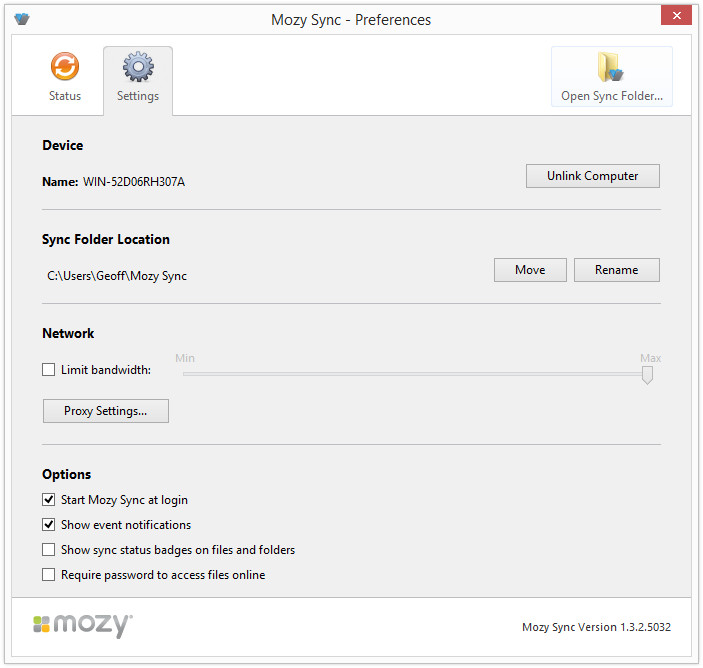Enable the Limit bandwidth checkbox

pyautogui.click(x=48, y=370)
